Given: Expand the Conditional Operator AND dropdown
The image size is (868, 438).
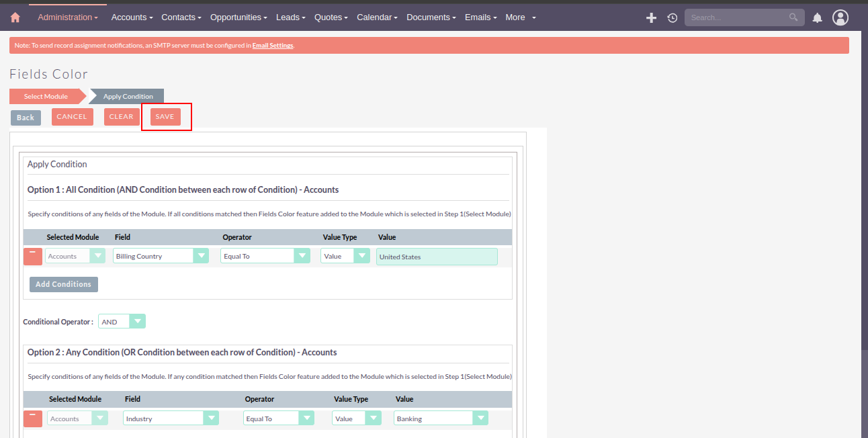Looking at the screenshot, I should tap(122, 322).
